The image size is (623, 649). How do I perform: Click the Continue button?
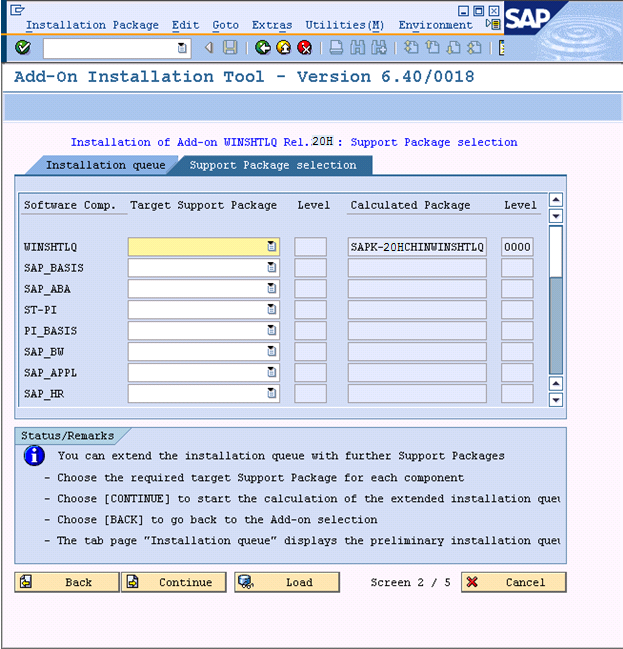click(x=174, y=582)
